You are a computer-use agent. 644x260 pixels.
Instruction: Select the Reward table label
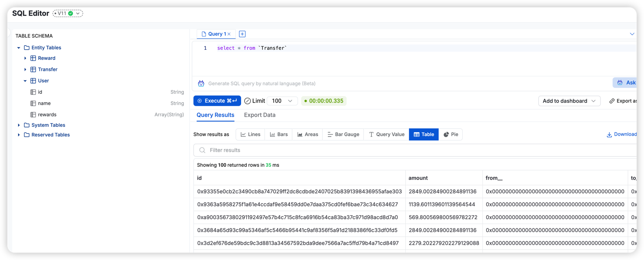click(x=46, y=58)
